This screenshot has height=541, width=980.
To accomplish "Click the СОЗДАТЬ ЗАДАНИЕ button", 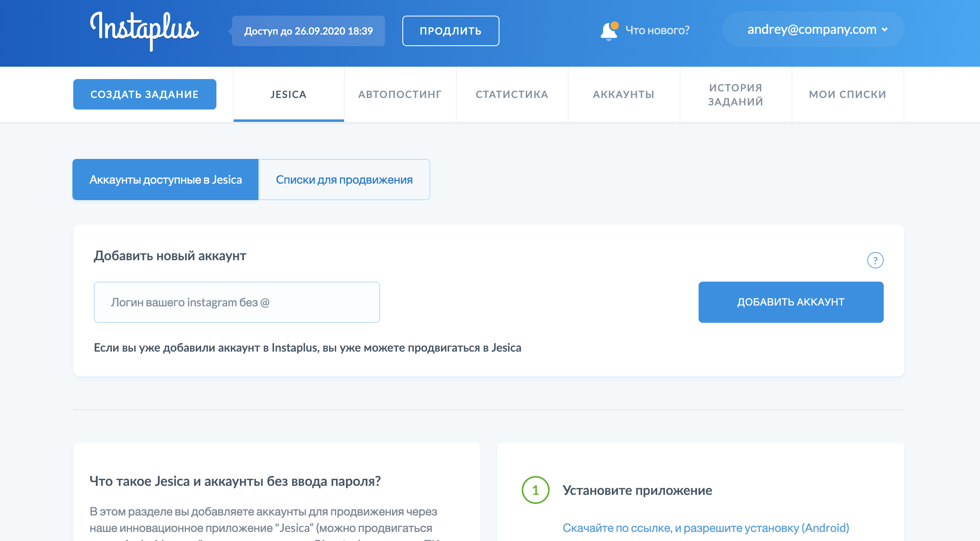I will point(144,94).
